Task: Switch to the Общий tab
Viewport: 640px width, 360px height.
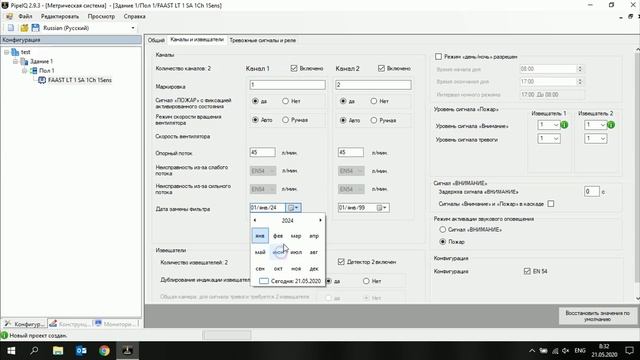Action: pyautogui.click(x=156, y=40)
